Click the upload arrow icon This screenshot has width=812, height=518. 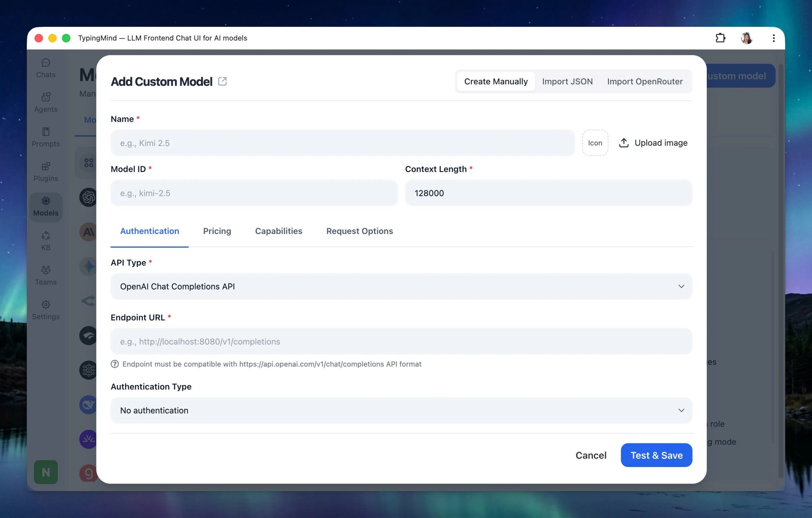point(624,143)
